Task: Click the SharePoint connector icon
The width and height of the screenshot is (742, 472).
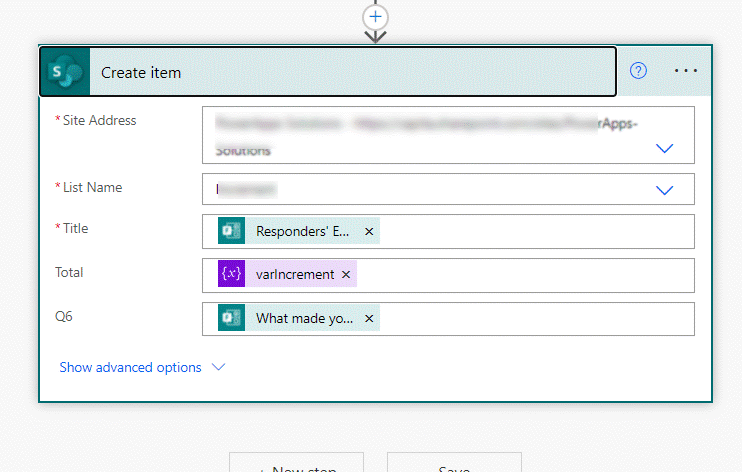Action: pyautogui.click(x=65, y=71)
